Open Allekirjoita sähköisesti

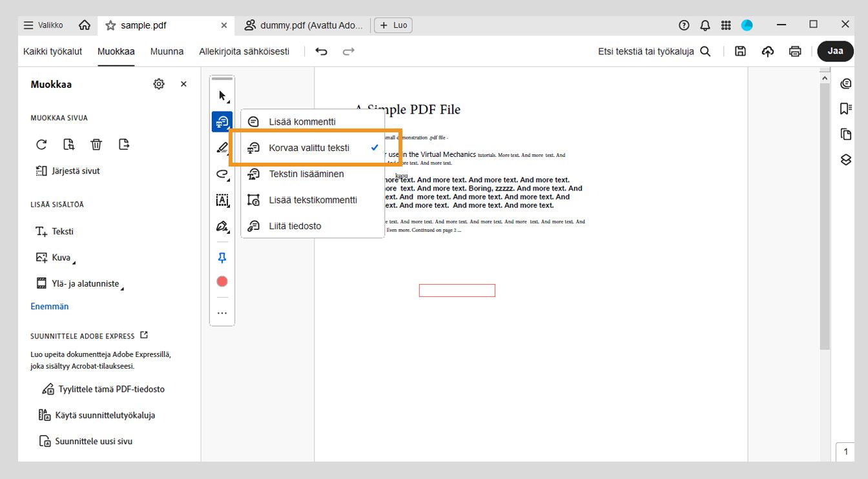244,52
